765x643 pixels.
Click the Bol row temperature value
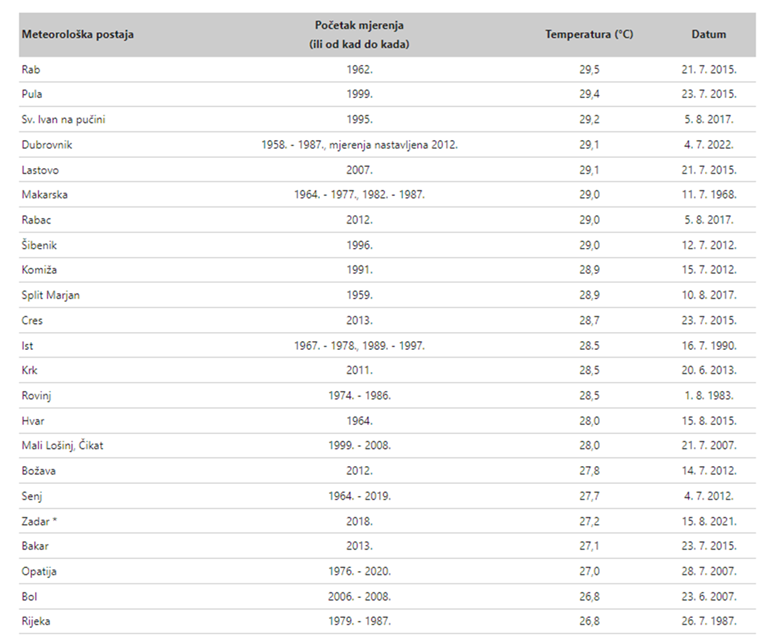(588, 597)
